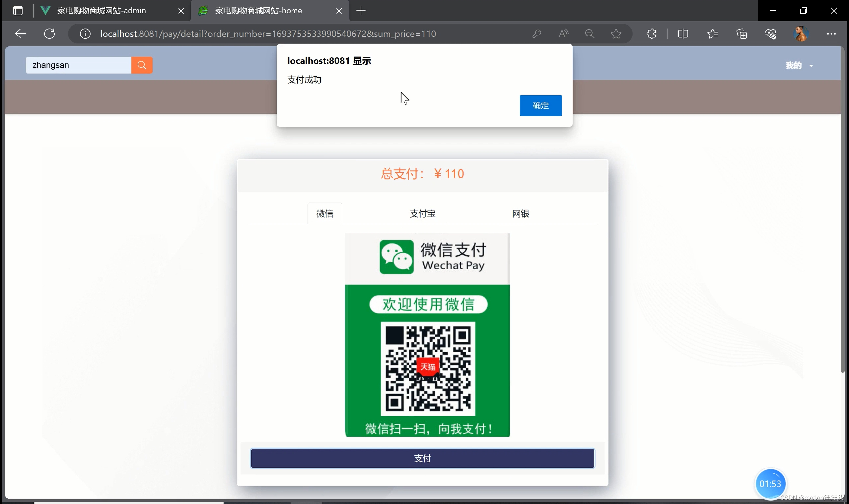Open browser settings and more menu
Screen dimensions: 849x504
tap(831, 34)
